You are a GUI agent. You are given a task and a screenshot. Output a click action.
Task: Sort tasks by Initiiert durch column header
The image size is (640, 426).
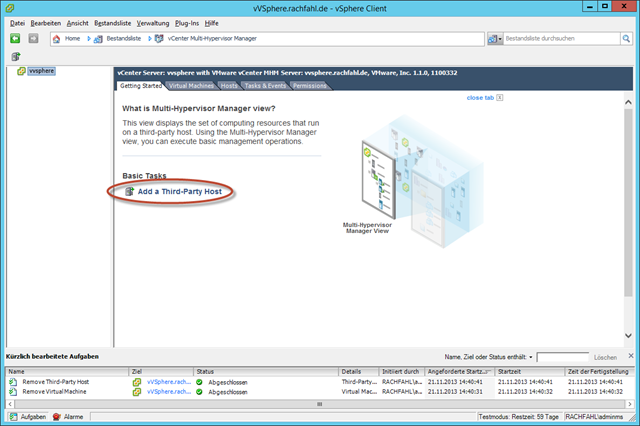click(402, 372)
